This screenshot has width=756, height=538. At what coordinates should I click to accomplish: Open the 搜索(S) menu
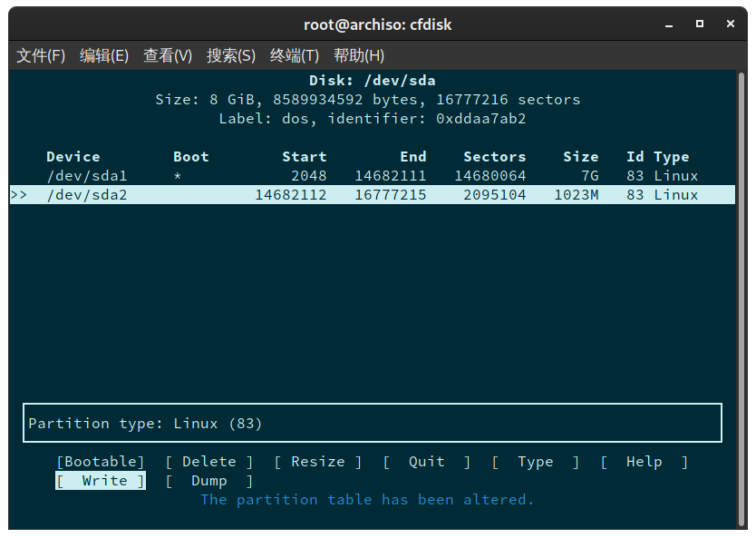coord(230,55)
